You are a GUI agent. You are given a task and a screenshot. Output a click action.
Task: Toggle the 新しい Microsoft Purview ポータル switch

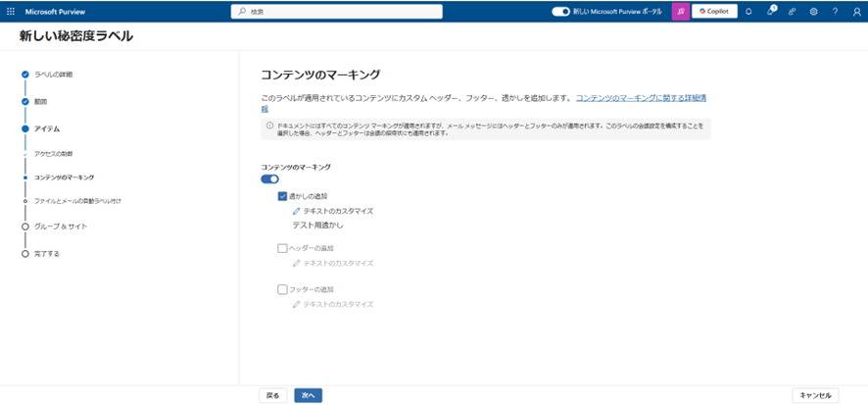point(561,12)
